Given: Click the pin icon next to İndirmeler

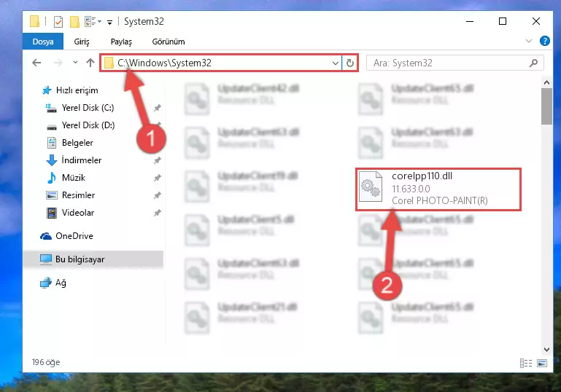Looking at the screenshot, I should click(157, 160).
